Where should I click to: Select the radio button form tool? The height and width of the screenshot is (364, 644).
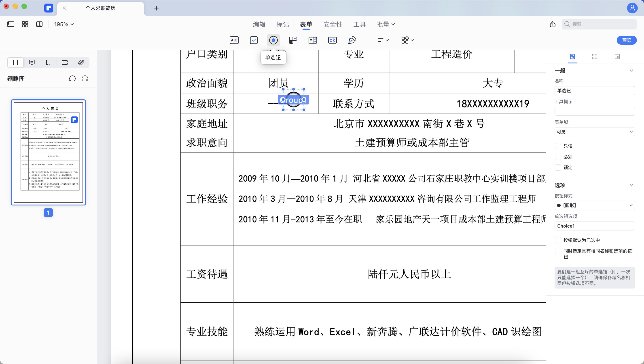(273, 40)
